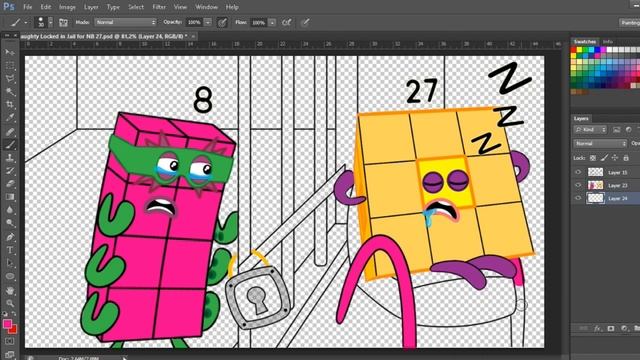Open the Image menu

pos(67,7)
